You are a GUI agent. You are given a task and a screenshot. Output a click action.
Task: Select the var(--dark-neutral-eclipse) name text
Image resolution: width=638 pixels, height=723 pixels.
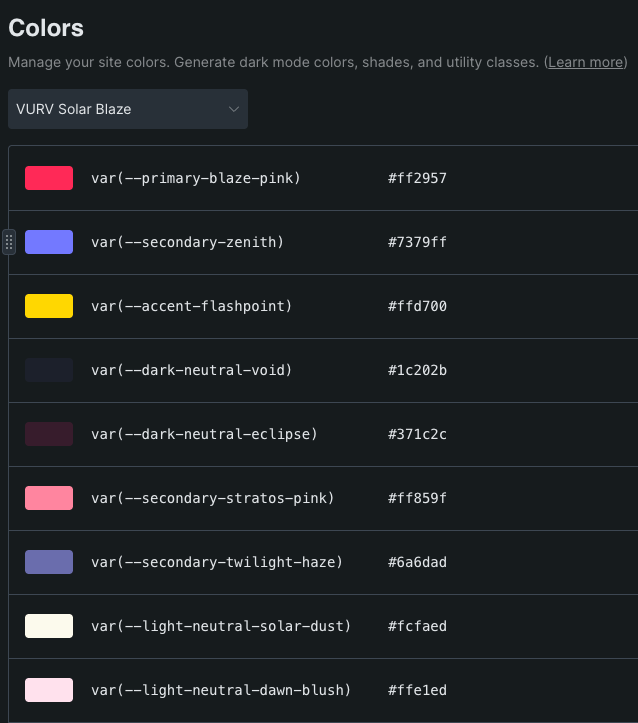(204, 434)
